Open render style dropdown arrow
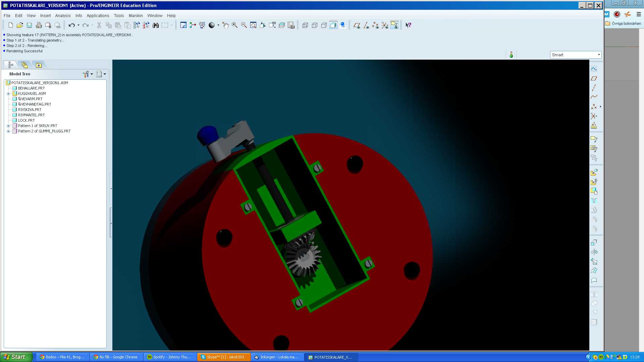The image size is (644, 362). click(x=218, y=25)
